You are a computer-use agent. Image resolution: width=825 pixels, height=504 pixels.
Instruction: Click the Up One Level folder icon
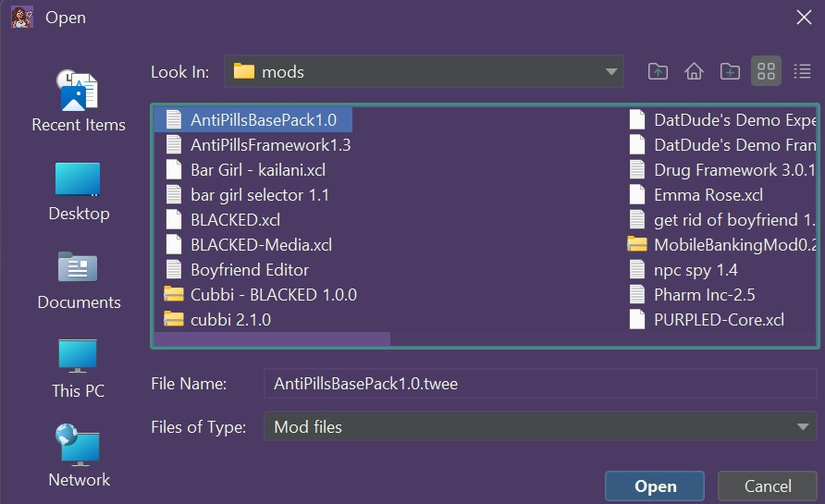[658, 71]
